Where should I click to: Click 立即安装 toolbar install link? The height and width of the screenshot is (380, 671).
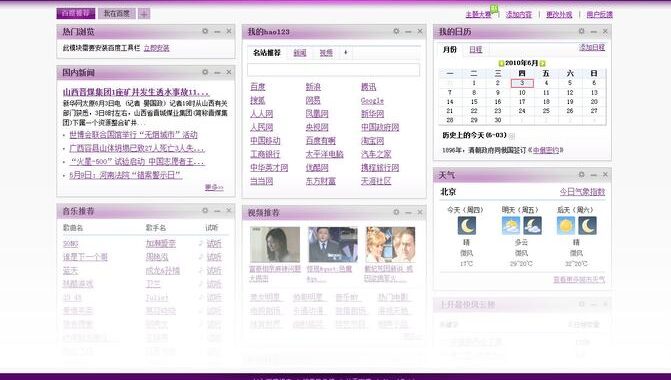[157, 48]
